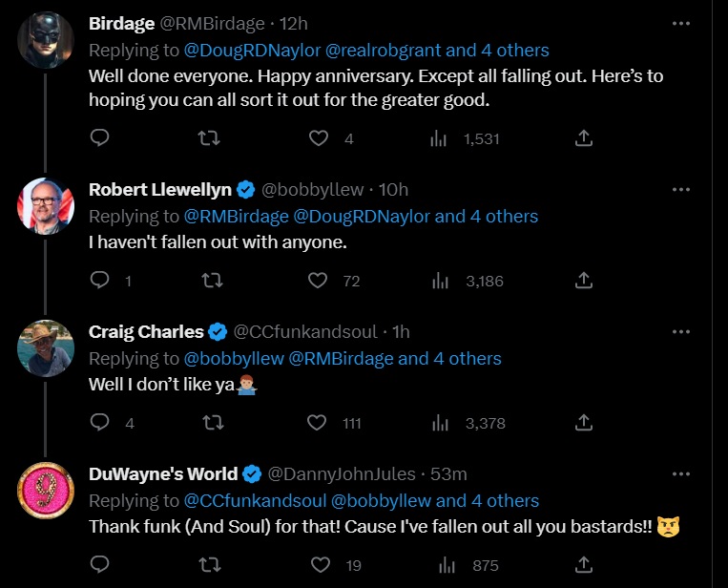Share DuWayne's World's tweet
The image size is (728, 588).
584,565
